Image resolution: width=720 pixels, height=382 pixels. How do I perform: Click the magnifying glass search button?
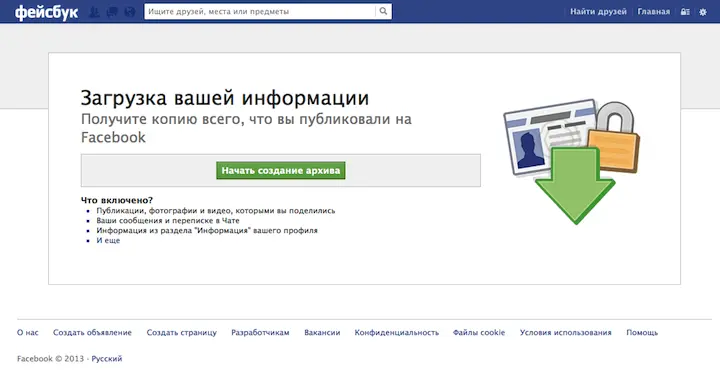383,11
